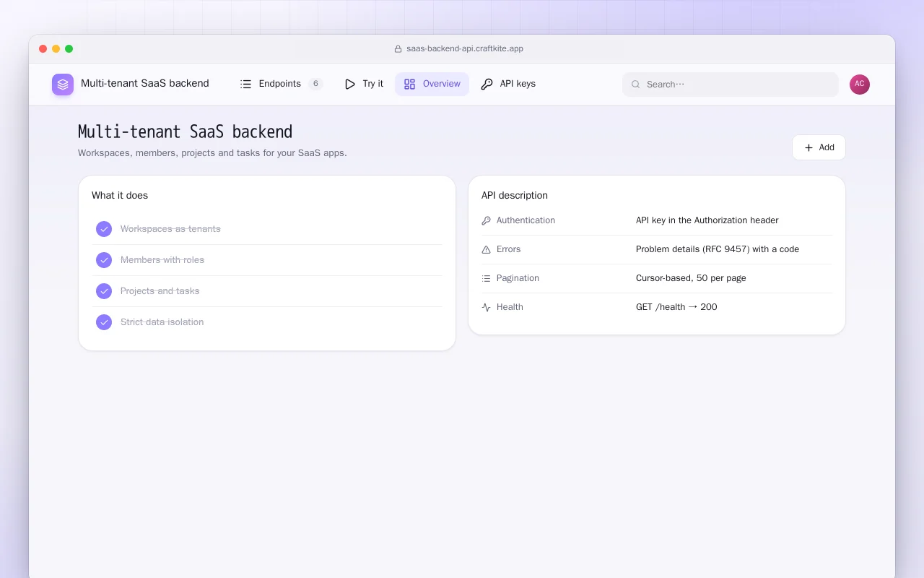Click the Endpoints count badge 6
Screen dimensions: 924x578
tap(315, 84)
